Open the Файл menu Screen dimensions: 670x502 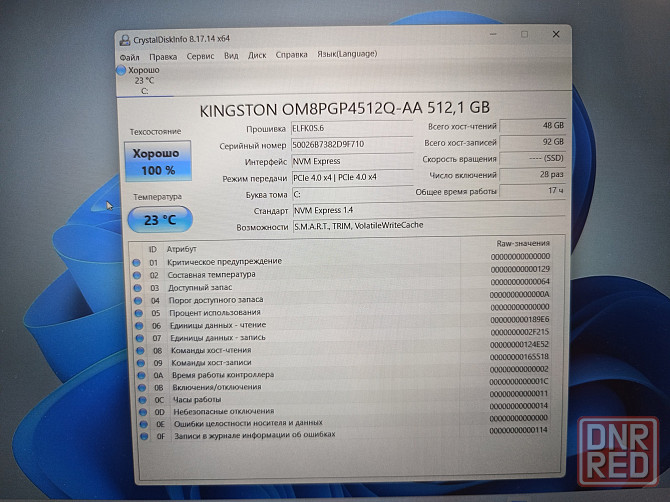[129, 57]
